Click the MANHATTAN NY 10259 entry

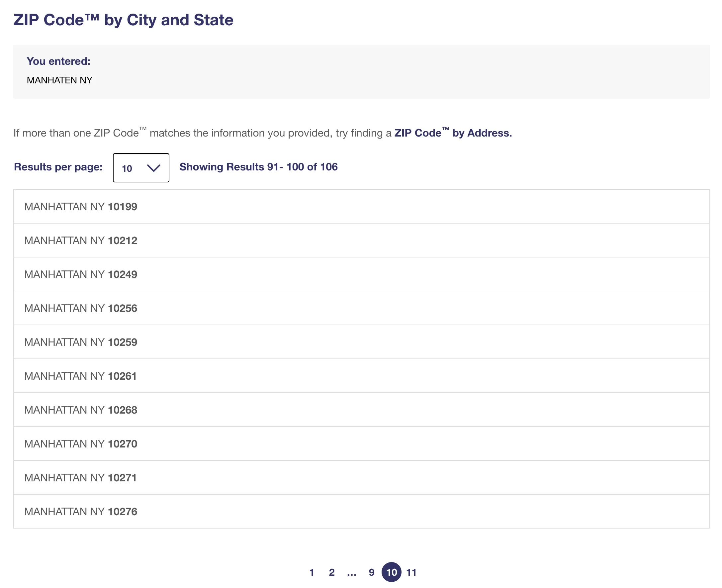click(x=81, y=342)
